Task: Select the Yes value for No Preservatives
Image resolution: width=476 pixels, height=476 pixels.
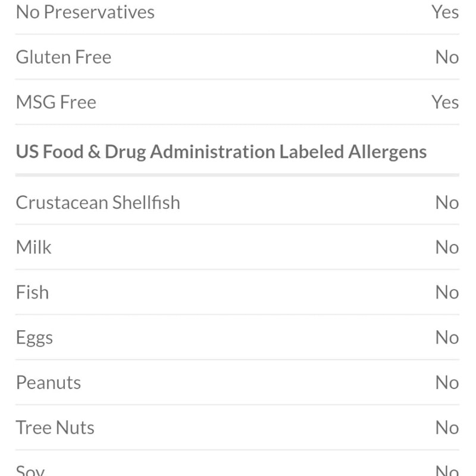Action: [445, 12]
